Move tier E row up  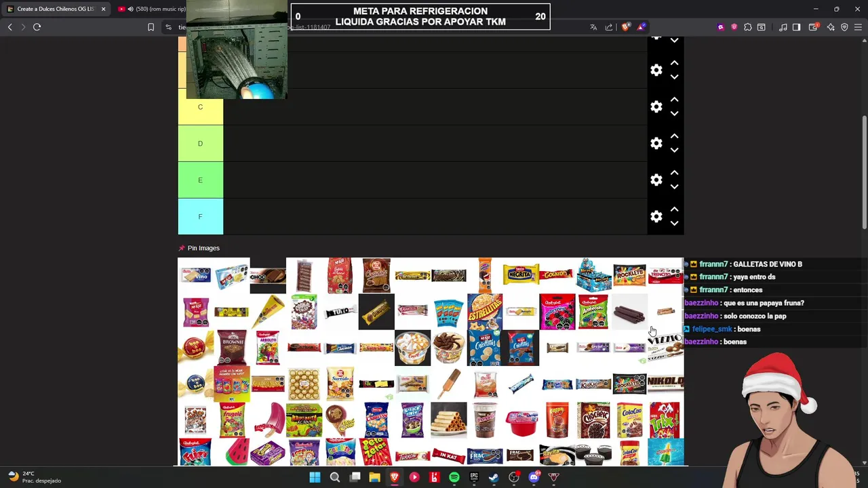tap(674, 173)
